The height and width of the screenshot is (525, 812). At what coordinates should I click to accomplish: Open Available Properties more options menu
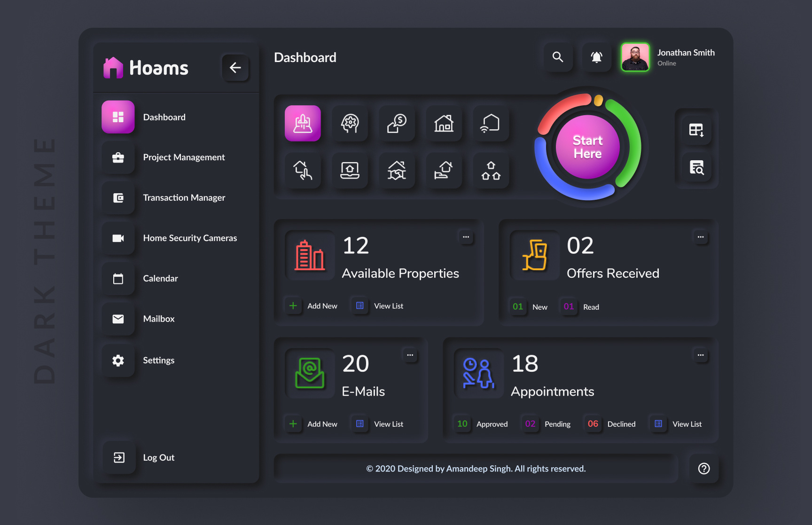click(x=466, y=237)
